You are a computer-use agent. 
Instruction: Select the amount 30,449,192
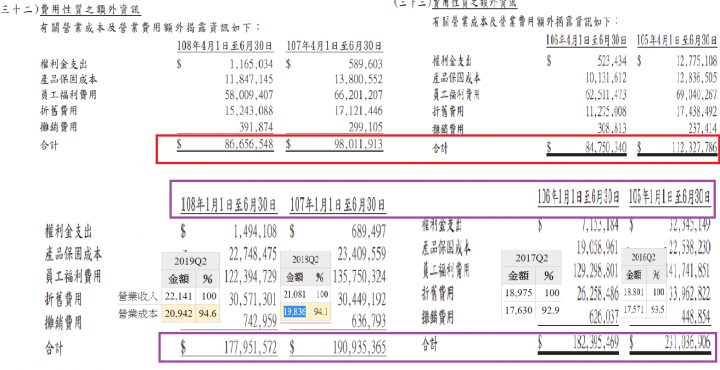(x=362, y=299)
